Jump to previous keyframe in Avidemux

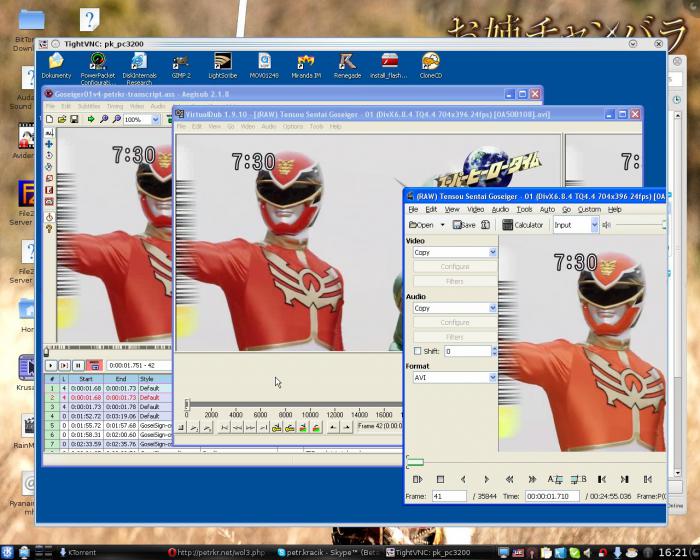coord(509,479)
